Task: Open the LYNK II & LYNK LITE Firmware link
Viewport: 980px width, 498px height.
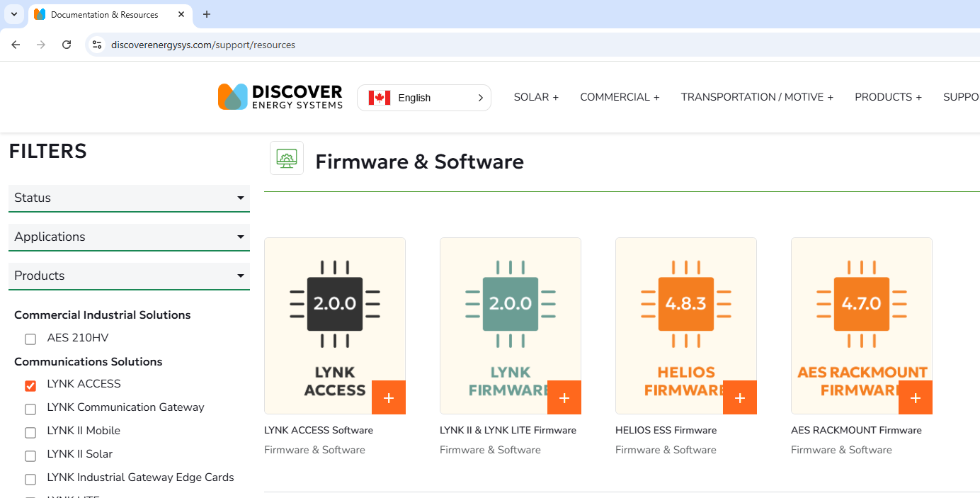Action: click(x=508, y=430)
